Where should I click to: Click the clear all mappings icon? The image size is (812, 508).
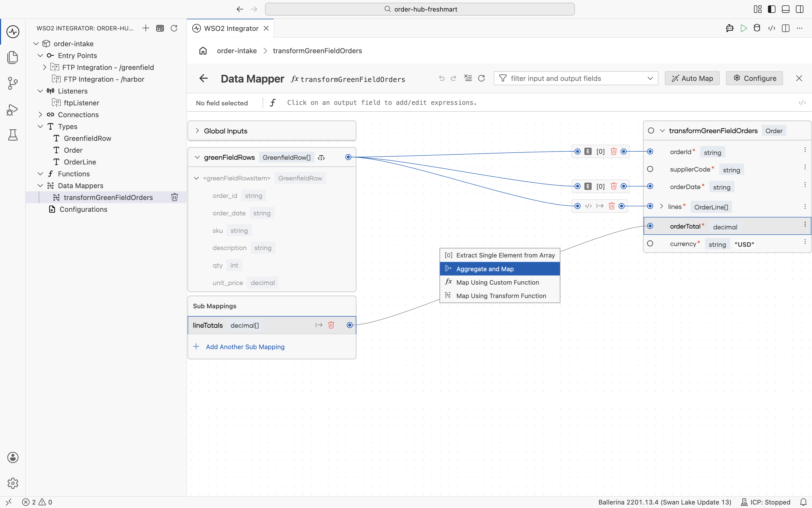[x=468, y=78]
